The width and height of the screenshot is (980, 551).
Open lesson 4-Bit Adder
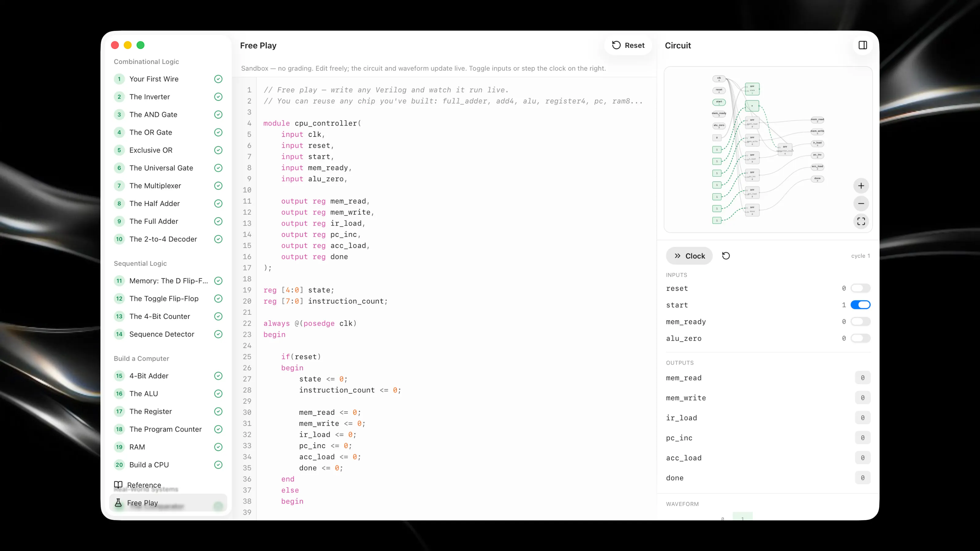coord(168,376)
